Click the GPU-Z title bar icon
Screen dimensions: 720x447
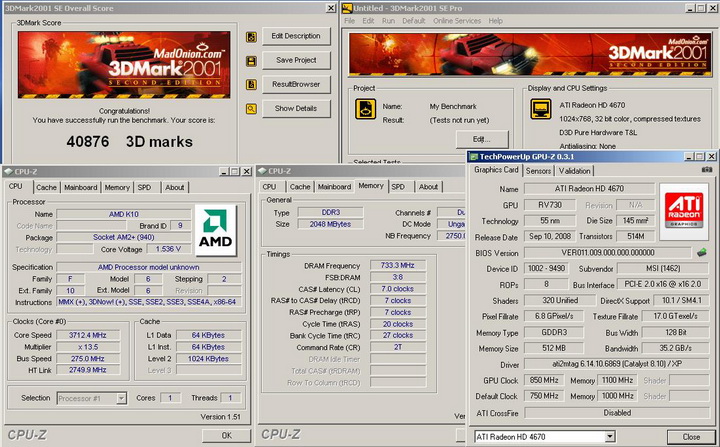[x=473, y=157]
